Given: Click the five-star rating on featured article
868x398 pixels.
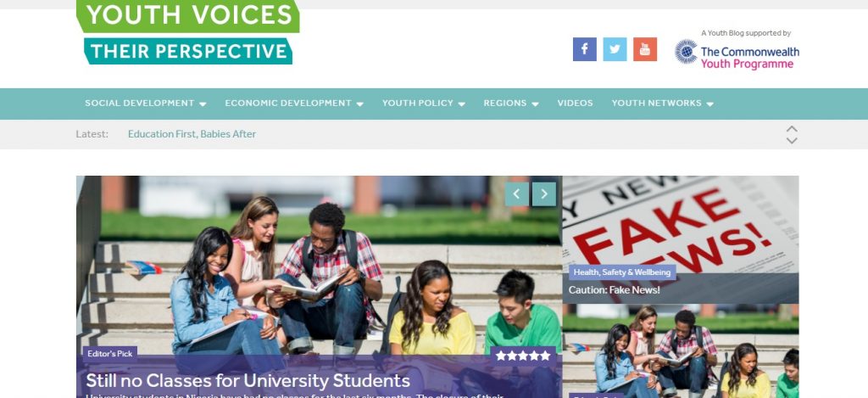Looking at the screenshot, I should coord(523,356).
